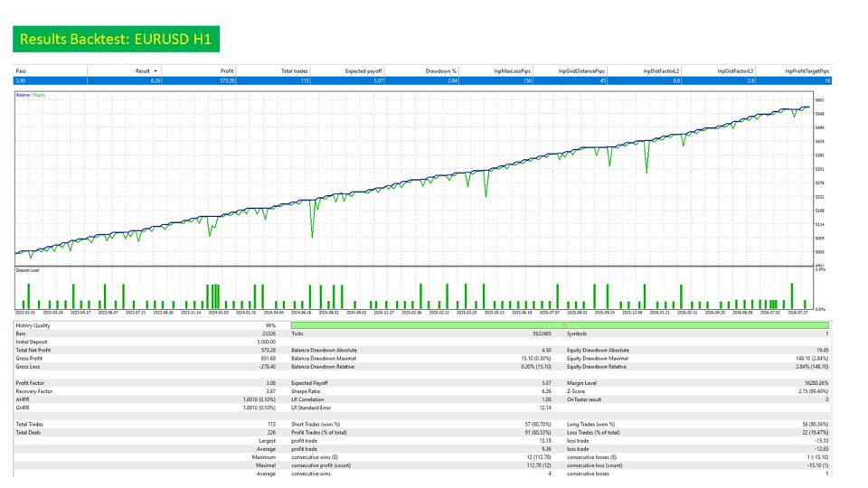Click the Deposit Load chart label

point(28,270)
